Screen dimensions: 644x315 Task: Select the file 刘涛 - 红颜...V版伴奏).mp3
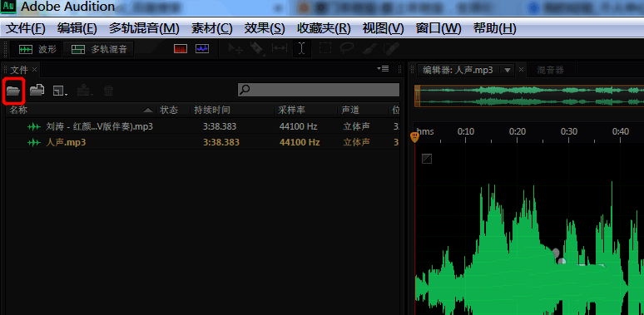(x=99, y=126)
